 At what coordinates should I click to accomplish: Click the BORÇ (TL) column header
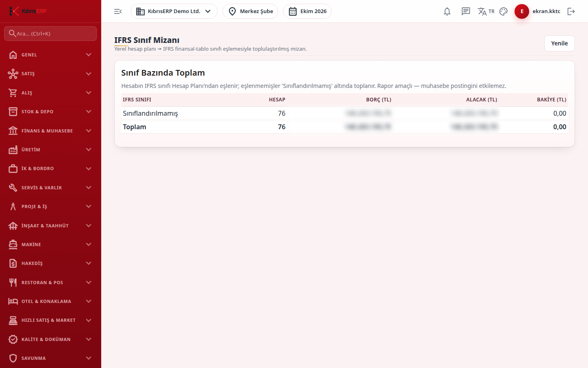click(379, 100)
